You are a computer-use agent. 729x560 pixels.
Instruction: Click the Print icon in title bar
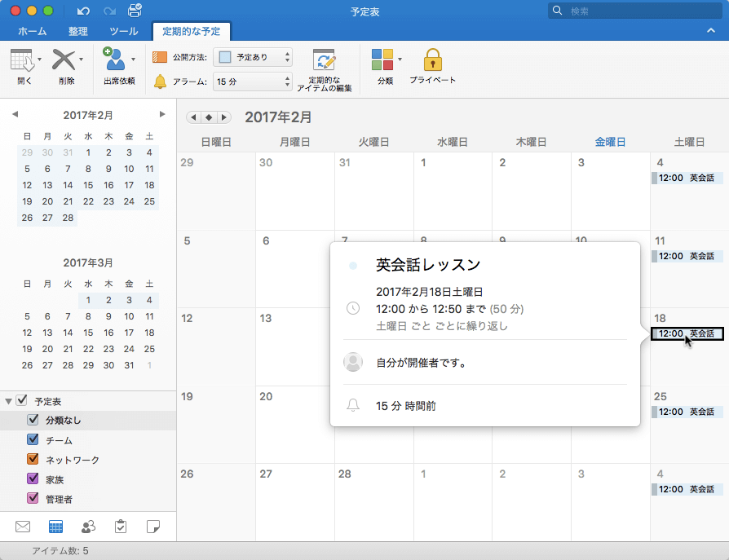(x=135, y=11)
